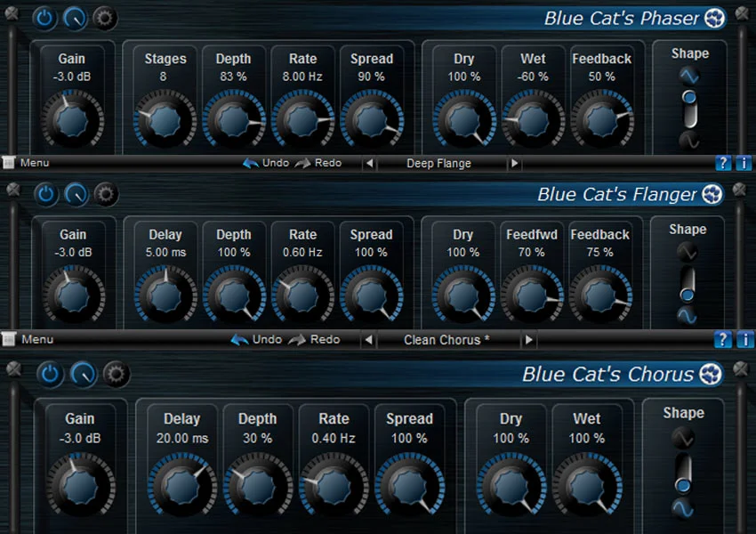The image size is (756, 534).
Task: Open Phaser help question mark icon
Action: (x=723, y=163)
